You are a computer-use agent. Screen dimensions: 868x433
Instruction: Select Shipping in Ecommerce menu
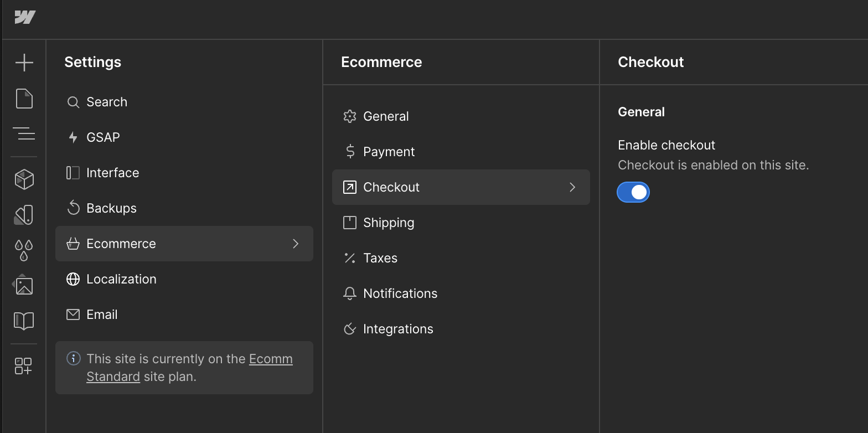coord(389,223)
